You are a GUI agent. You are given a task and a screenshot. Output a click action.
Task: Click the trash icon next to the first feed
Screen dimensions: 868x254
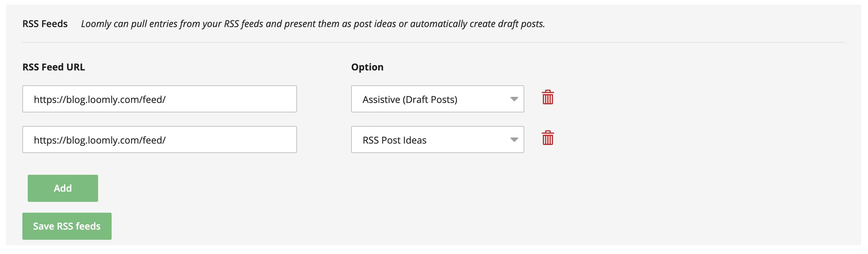(548, 99)
